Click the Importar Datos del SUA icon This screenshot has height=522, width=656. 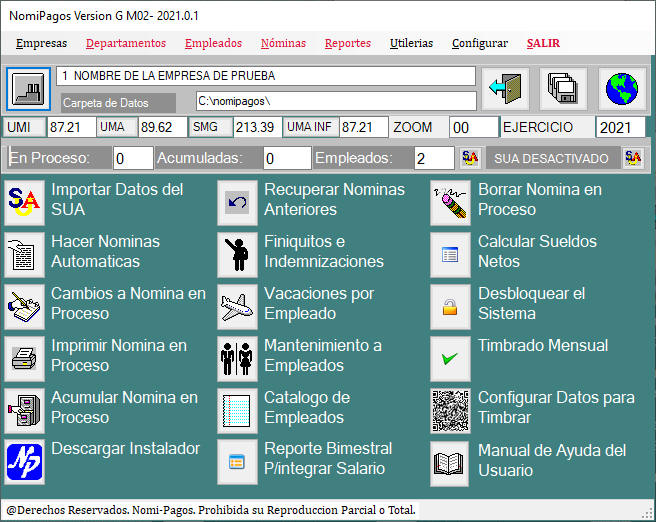[24, 200]
